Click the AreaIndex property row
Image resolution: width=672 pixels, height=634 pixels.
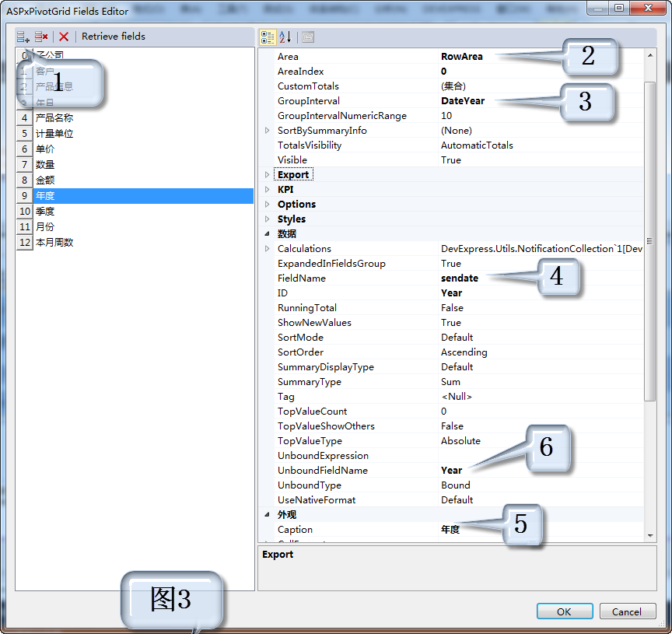(459, 71)
